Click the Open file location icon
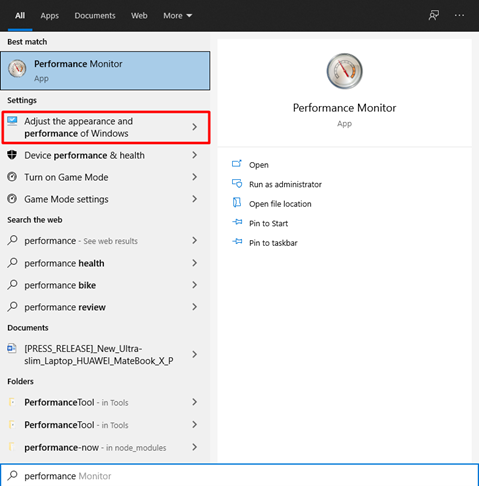This screenshot has height=486, width=479. [x=237, y=203]
